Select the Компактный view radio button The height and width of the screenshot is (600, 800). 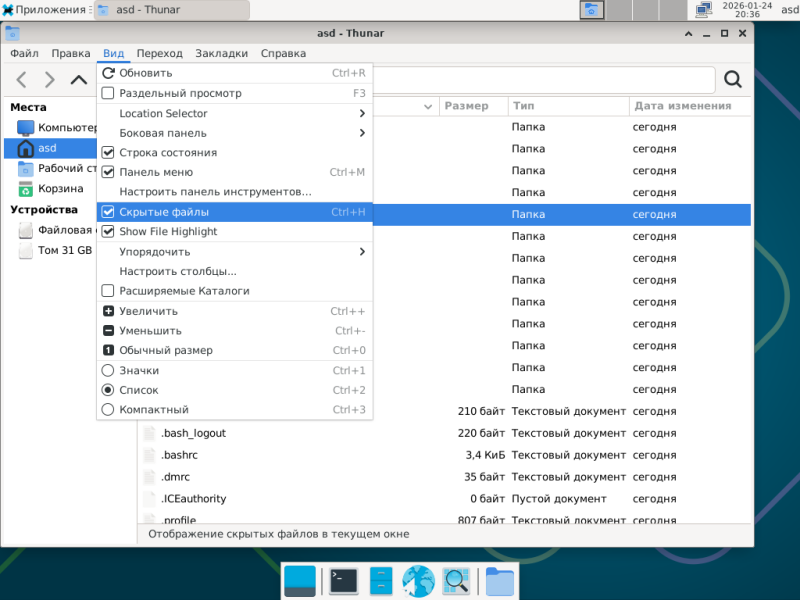pos(108,410)
